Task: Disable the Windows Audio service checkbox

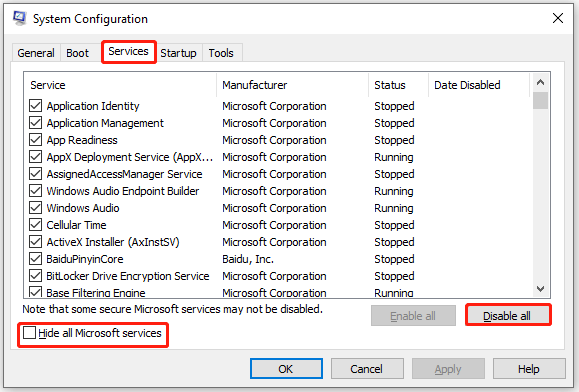Action: (35, 208)
